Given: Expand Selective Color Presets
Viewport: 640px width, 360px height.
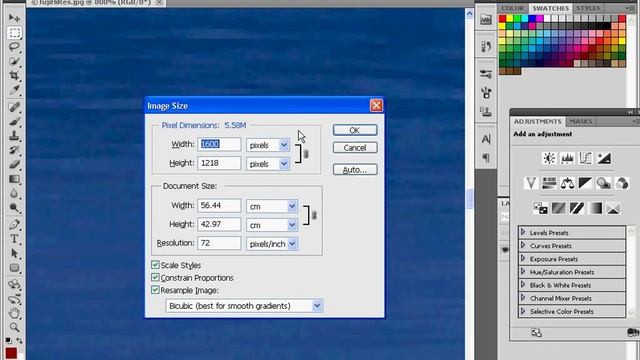Looking at the screenshot, I should [523, 311].
